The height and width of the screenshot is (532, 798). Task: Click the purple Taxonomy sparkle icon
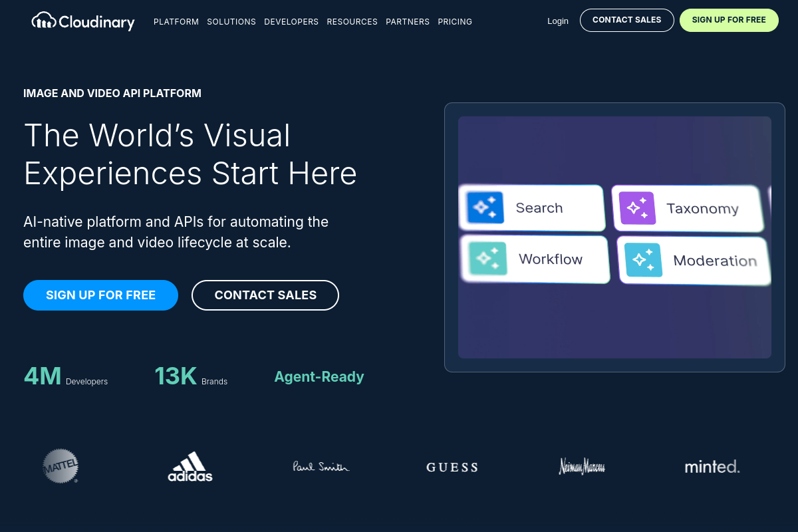637,208
